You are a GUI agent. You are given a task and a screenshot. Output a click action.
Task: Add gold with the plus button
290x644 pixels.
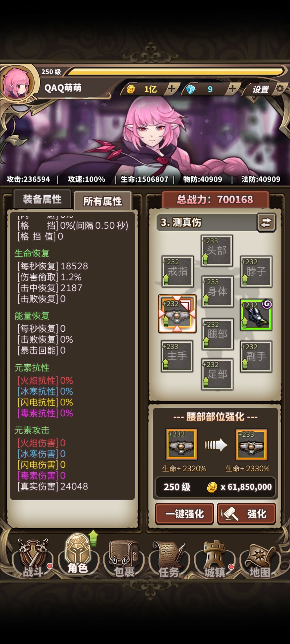click(x=171, y=89)
